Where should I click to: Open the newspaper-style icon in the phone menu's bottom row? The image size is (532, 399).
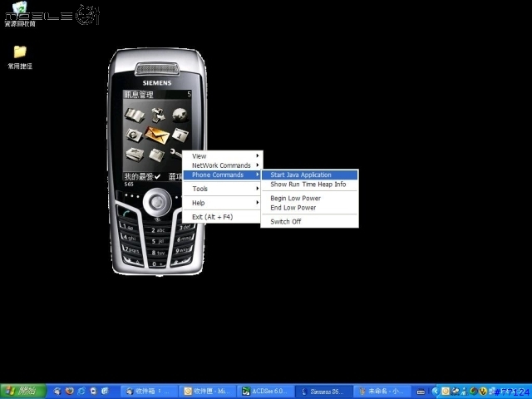click(135, 155)
